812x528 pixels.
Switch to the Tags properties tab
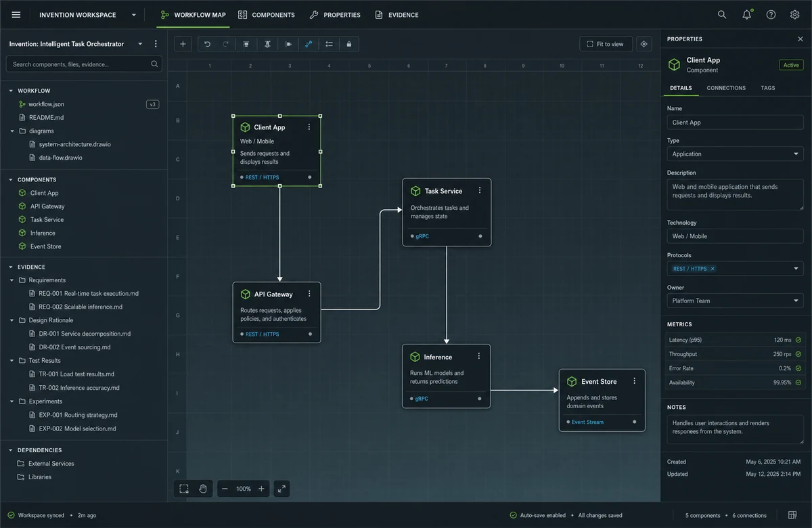[768, 88]
